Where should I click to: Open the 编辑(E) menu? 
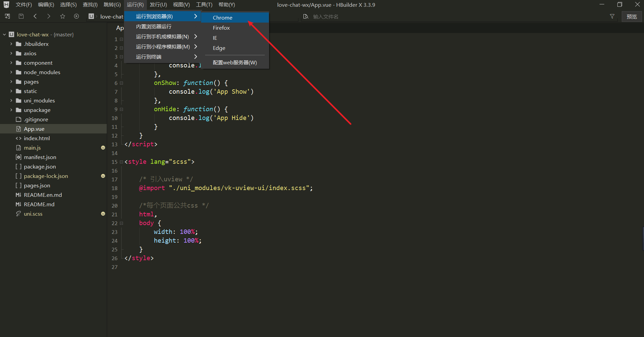click(x=46, y=5)
